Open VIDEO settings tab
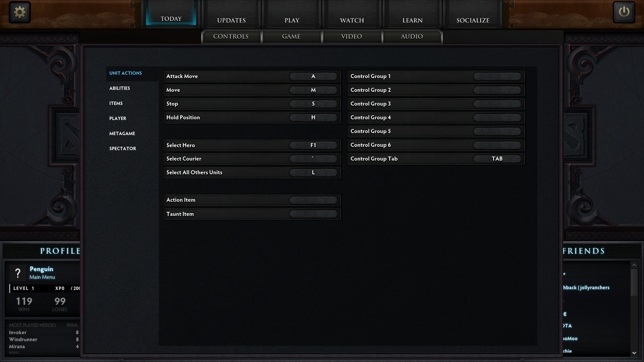 point(352,37)
